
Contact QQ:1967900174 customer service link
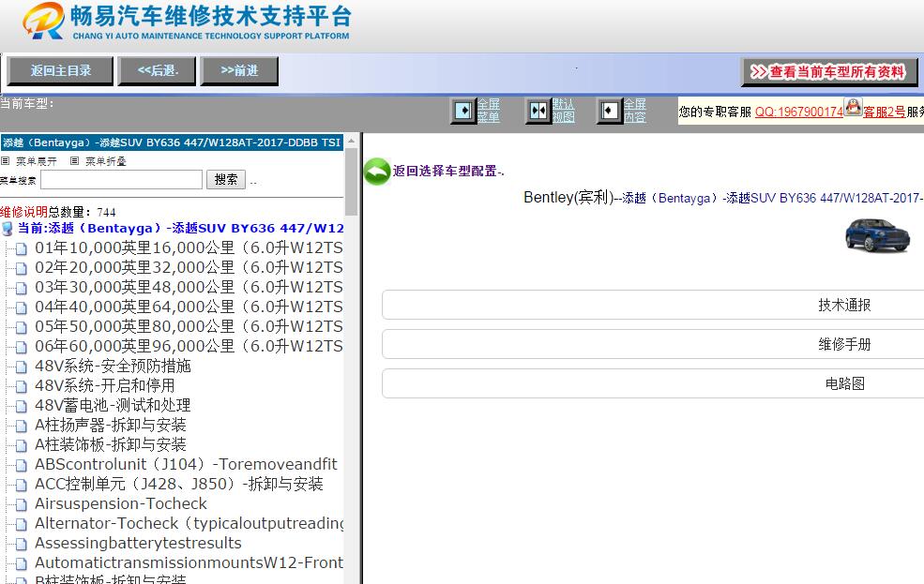(x=799, y=112)
